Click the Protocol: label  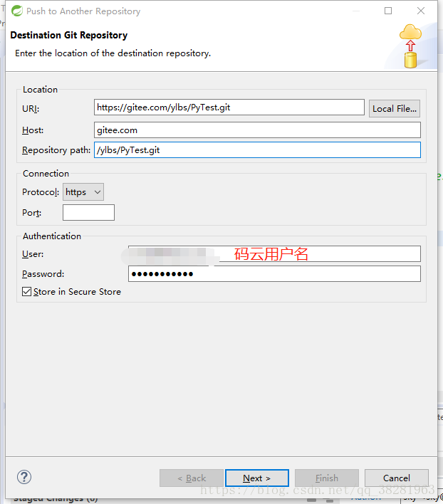pos(41,192)
